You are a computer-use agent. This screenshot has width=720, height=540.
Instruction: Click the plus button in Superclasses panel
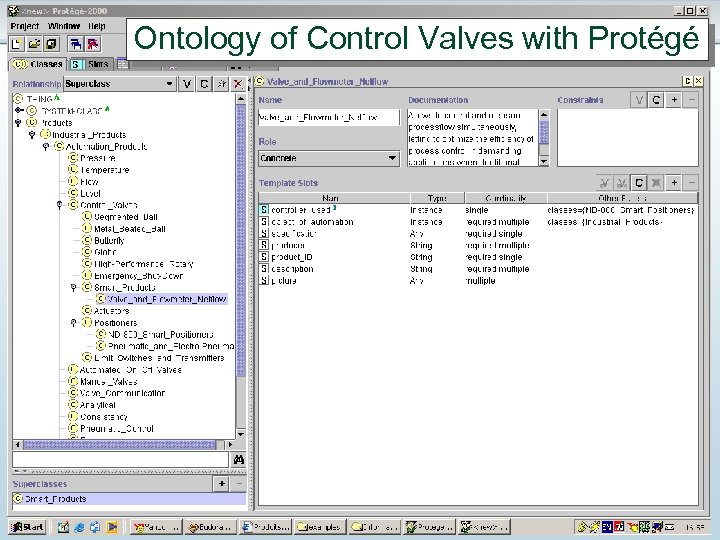pyautogui.click(x=221, y=484)
